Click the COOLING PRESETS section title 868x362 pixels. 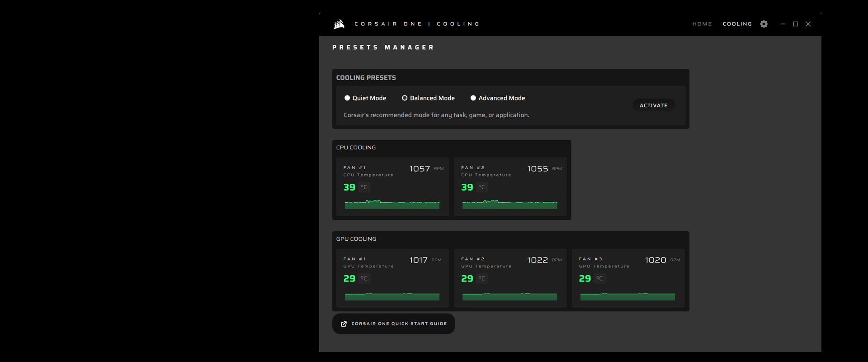[x=366, y=78]
